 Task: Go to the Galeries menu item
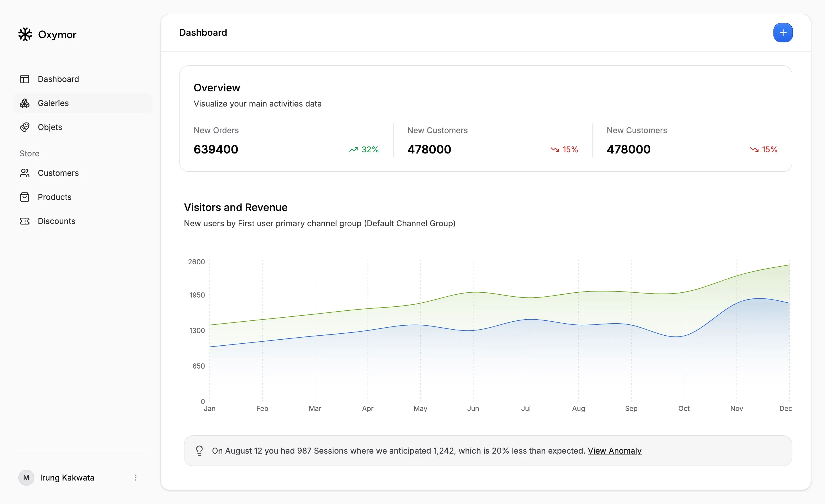[53, 103]
